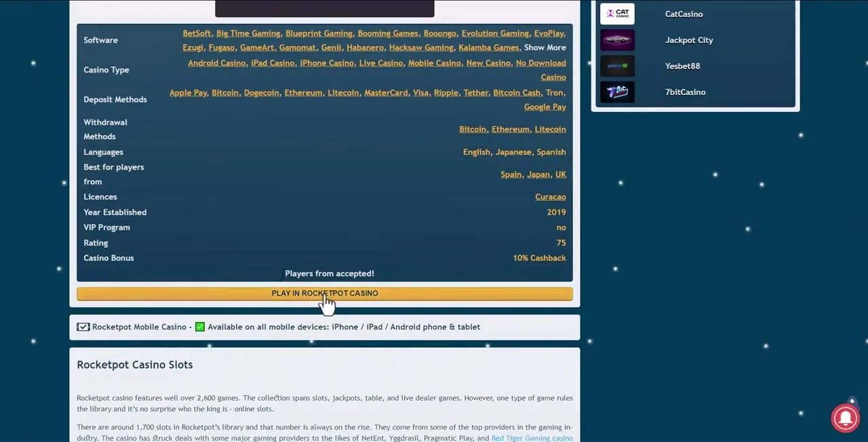
Task: Go to Mobile Casino link
Action: [435, 63]
